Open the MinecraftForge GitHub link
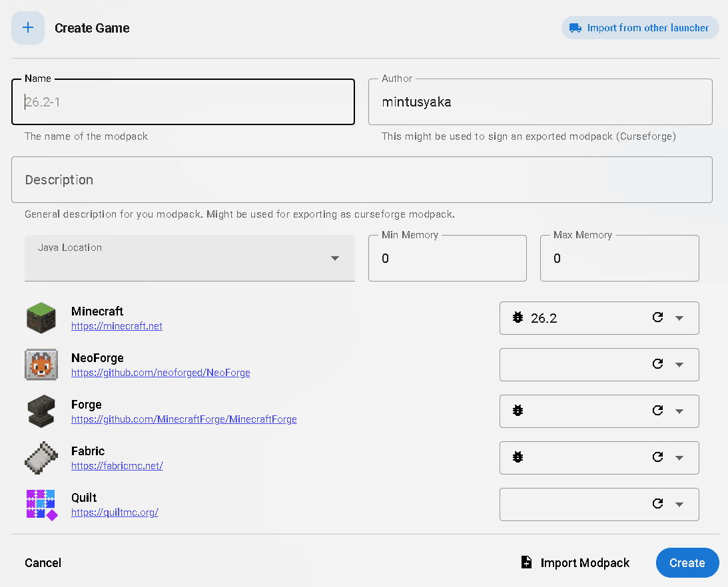 184,419
